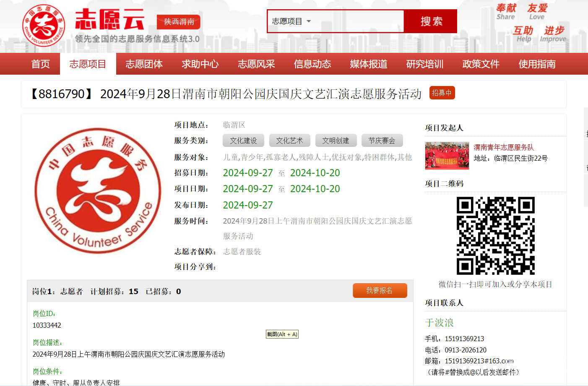Click the 志愿云 circular logo in header
Viewport: 588px width, 386px height.
click(44, 26)
